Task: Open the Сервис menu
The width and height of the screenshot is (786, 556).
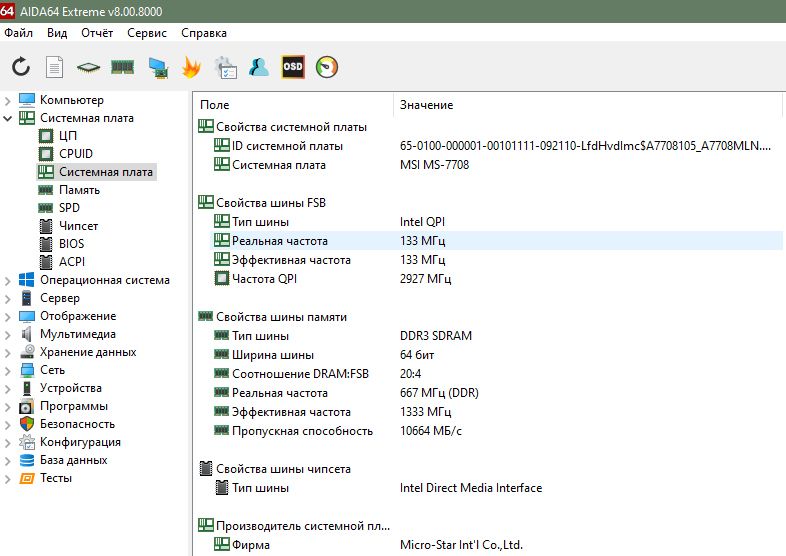Action: pyautogui.click(x=146, y=33)
